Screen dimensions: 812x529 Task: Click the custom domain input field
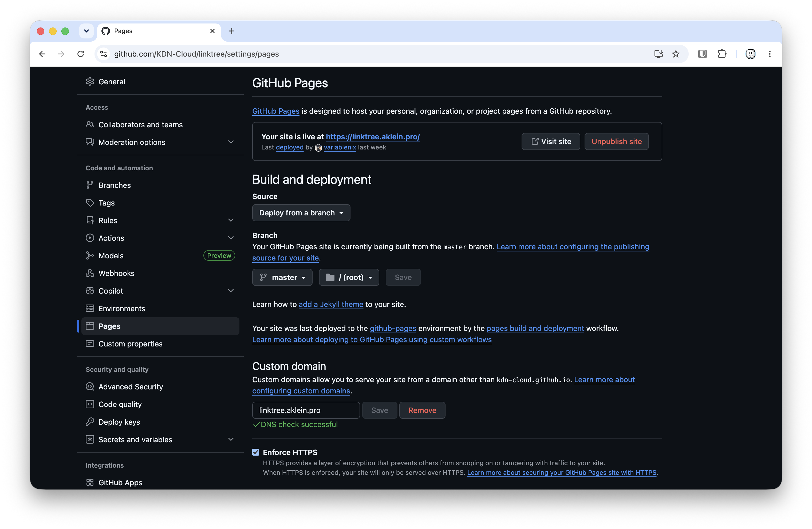(x=306, y=410)
